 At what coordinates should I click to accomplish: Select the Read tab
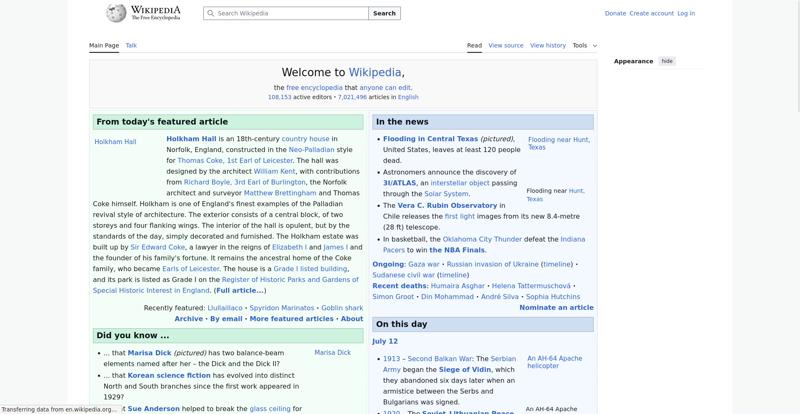point(474,45)
